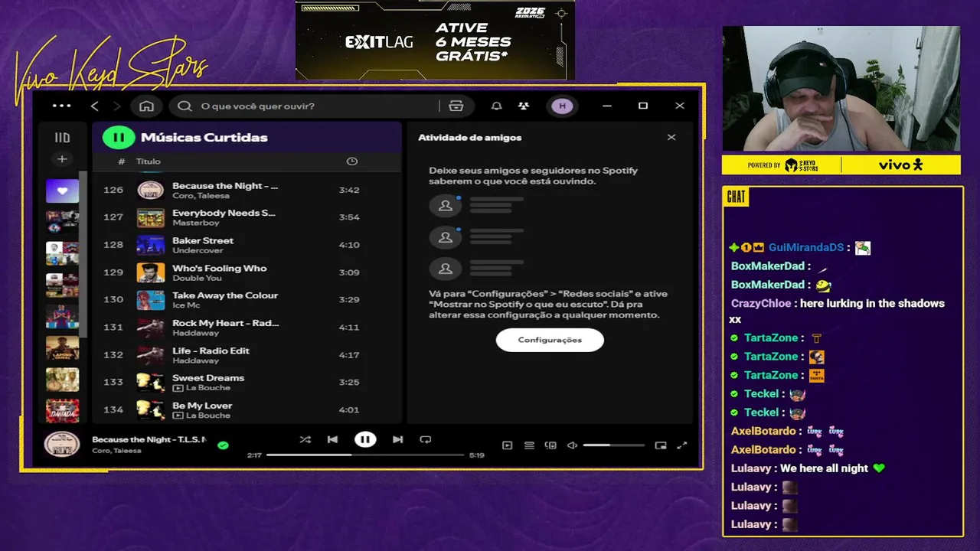Go back with the left arrow
This screenshot has height=551, width=980.
[95, 106]
